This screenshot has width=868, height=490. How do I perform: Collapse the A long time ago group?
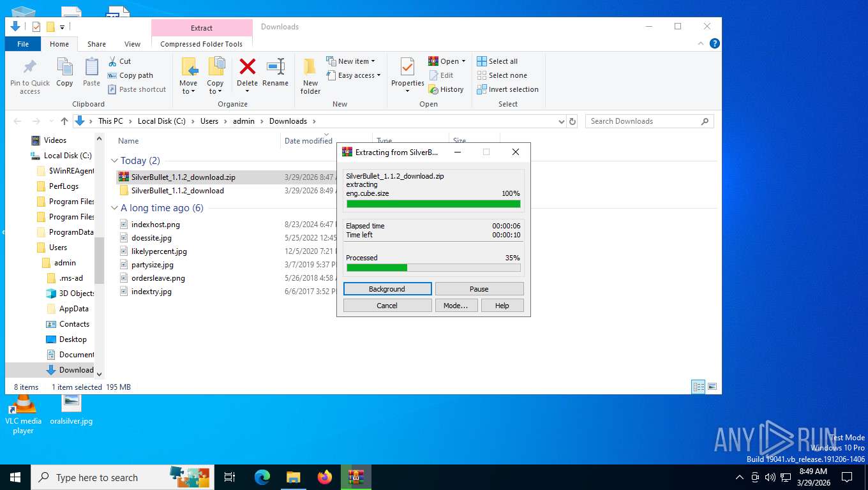[x=114, y=208]
